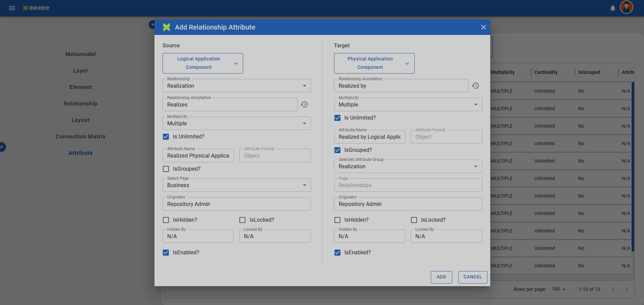
Task: Click the ADD button
Action: (442, 277)
